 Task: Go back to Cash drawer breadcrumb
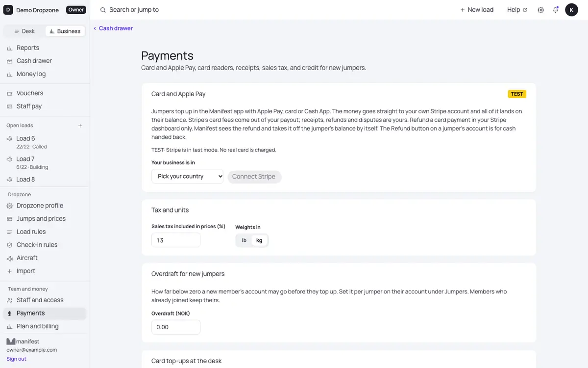(113, 28)
